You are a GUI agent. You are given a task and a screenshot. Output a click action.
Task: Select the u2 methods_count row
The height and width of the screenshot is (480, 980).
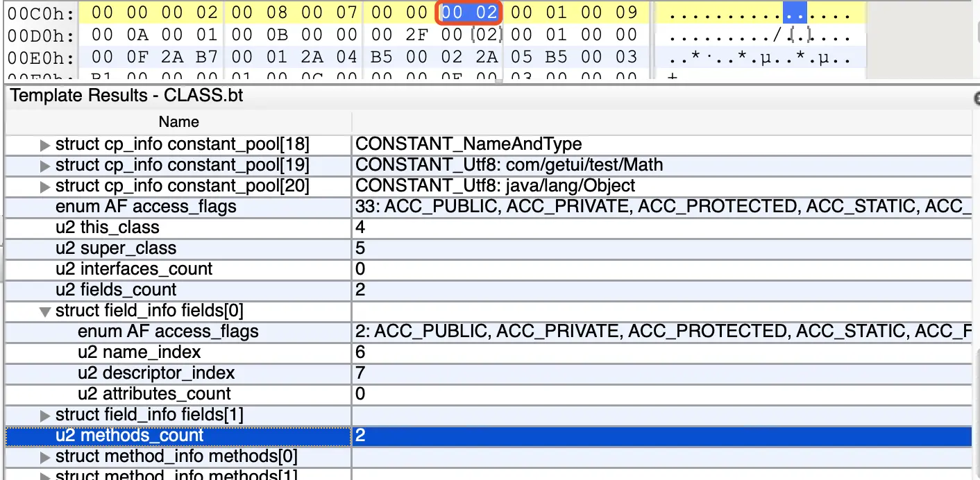pos(489,436)
